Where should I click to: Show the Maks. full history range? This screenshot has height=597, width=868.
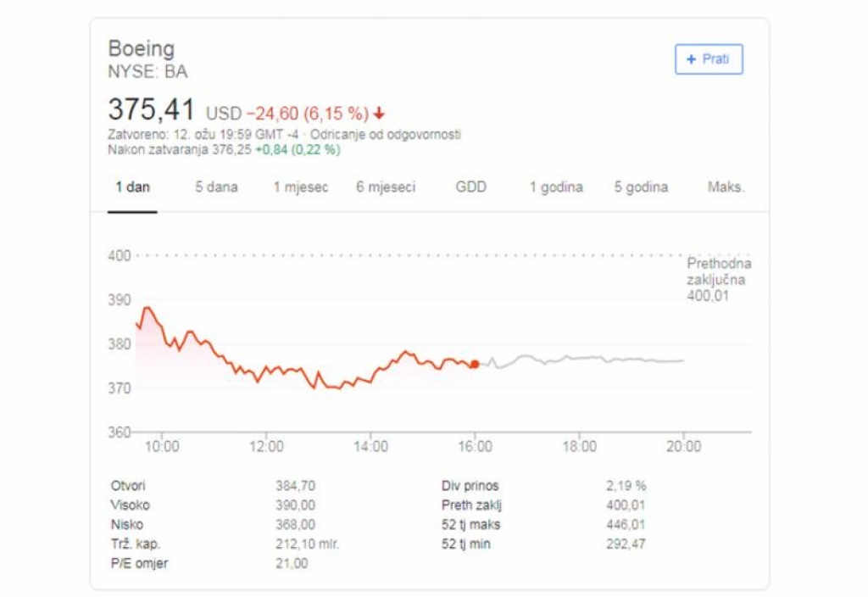click(726, 187)
